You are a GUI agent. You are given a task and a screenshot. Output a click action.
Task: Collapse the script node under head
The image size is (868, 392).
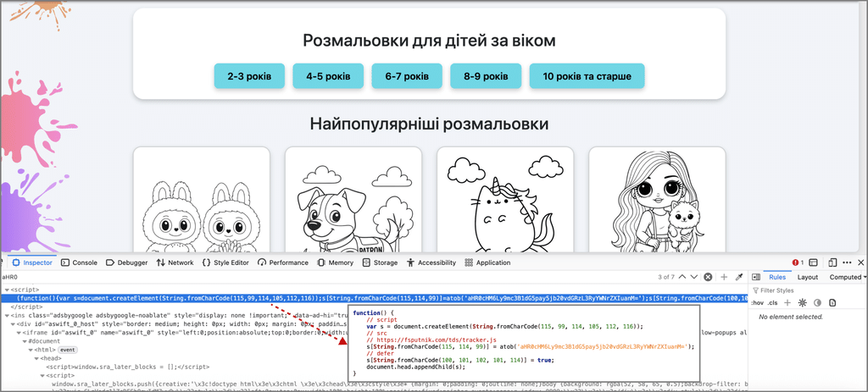(x=42, y=375)
